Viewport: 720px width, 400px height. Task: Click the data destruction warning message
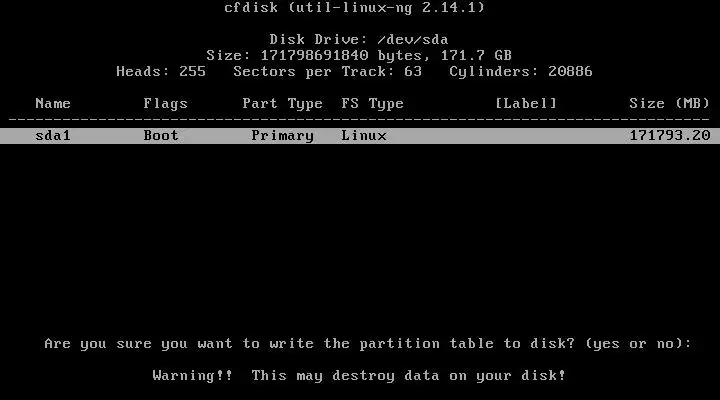click(359, 376)
